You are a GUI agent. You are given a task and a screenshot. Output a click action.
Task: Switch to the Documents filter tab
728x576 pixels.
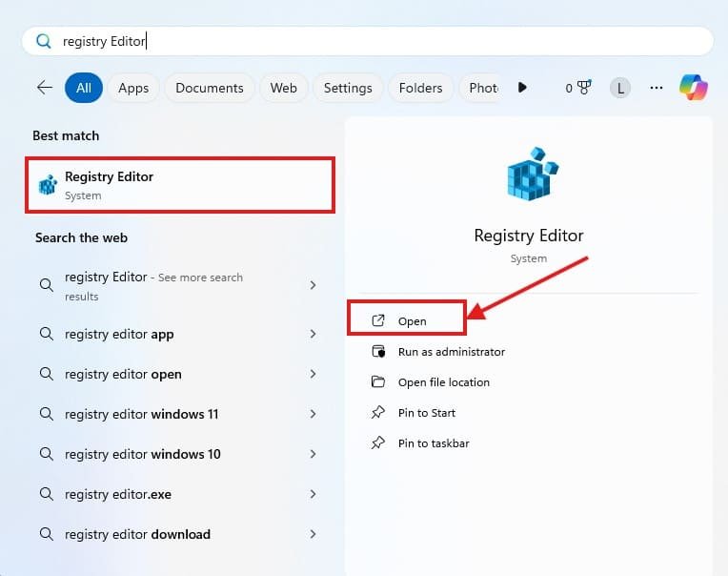coord(210,88)
